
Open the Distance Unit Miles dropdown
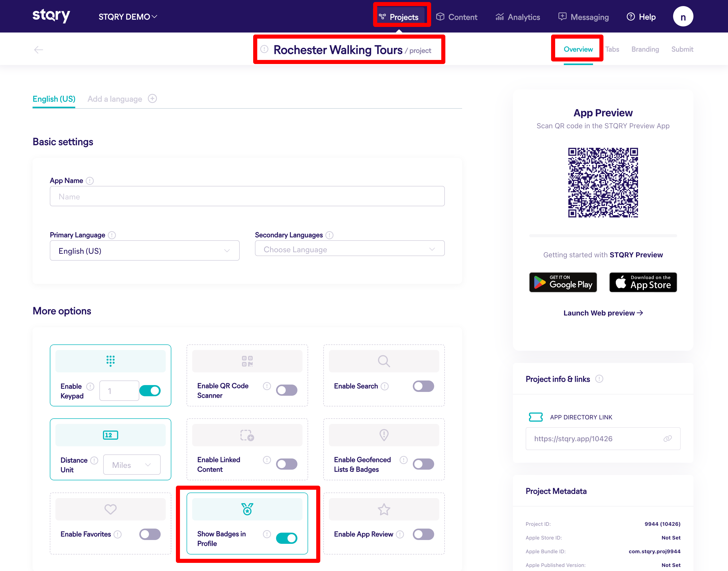132,465
